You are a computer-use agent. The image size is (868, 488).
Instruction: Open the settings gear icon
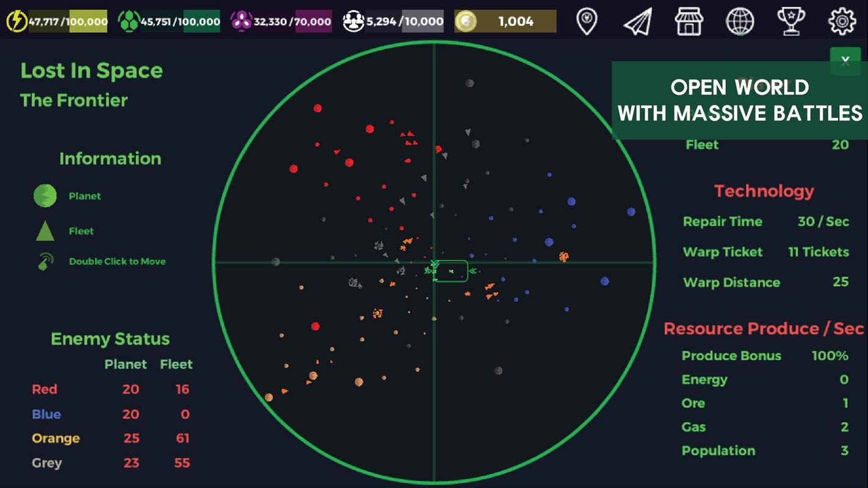tap(842, 21)
